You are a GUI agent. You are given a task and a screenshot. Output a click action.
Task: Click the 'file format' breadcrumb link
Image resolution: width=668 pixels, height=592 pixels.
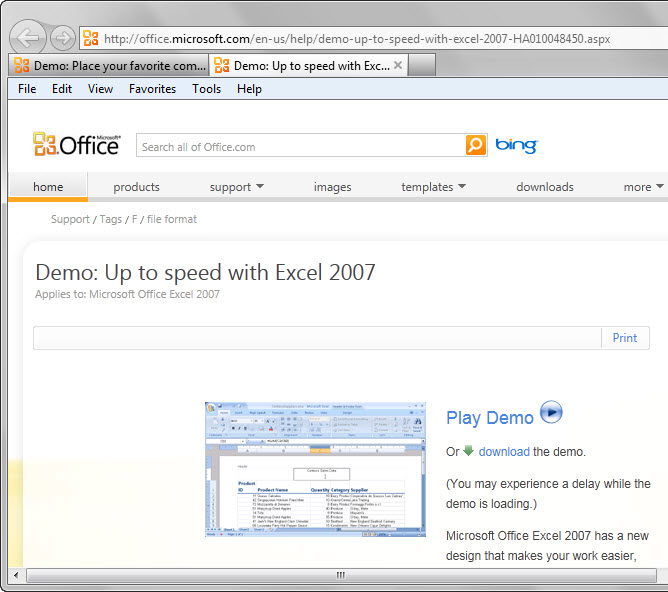coord(172,219)
